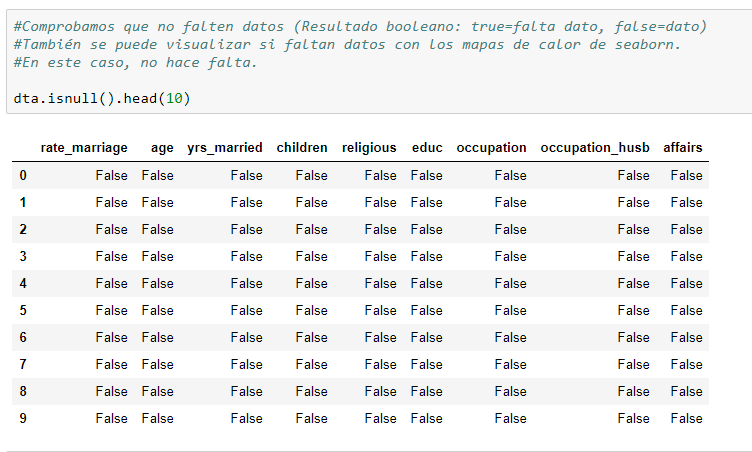Click the False value in row 5 under rate_marriage

click(x=111, y=310)
